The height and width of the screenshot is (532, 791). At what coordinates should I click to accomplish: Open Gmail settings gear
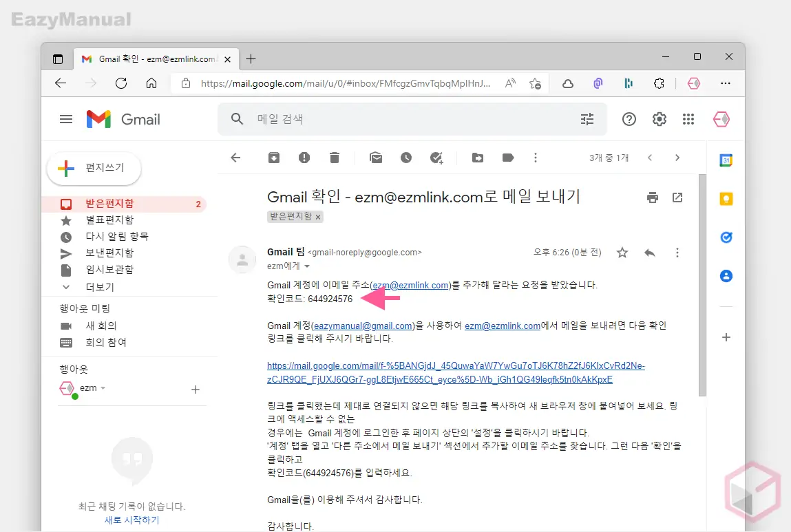point(660,120)
